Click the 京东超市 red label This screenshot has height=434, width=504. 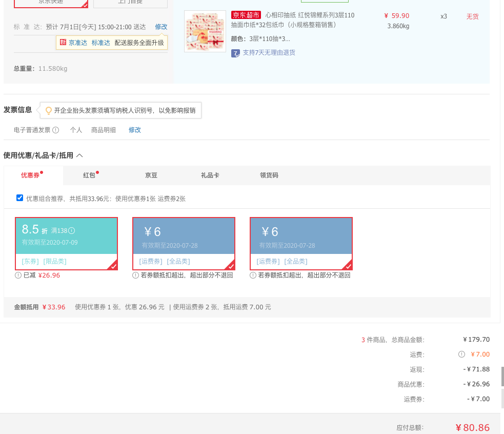[x=246, y=15]
